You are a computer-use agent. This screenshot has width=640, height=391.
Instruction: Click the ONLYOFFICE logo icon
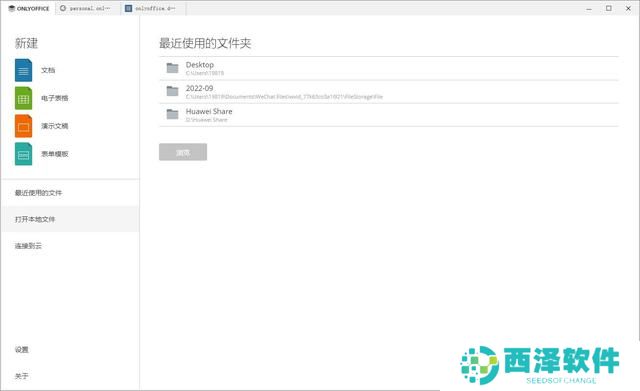click(11, 8)
